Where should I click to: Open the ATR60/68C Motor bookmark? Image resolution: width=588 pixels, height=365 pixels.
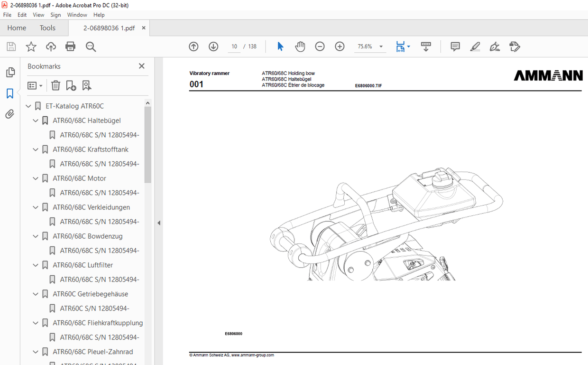(80, 178)
